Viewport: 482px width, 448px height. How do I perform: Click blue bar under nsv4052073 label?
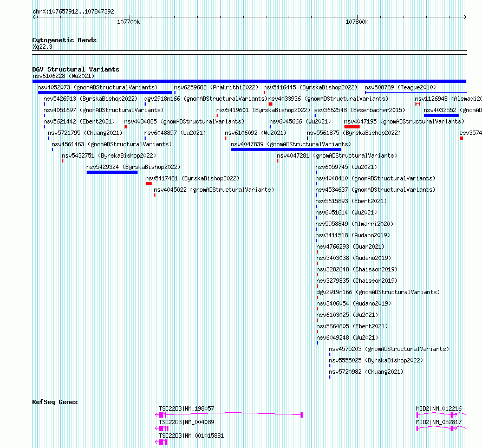(x=105, y=93)
